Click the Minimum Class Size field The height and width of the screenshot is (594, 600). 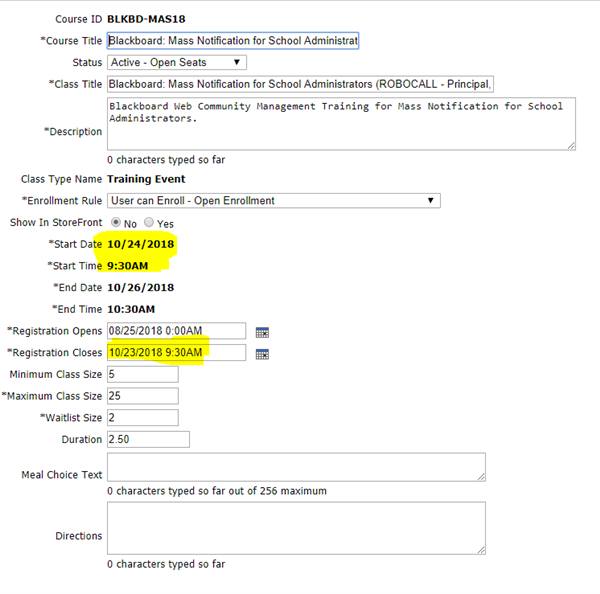(143, 374)
